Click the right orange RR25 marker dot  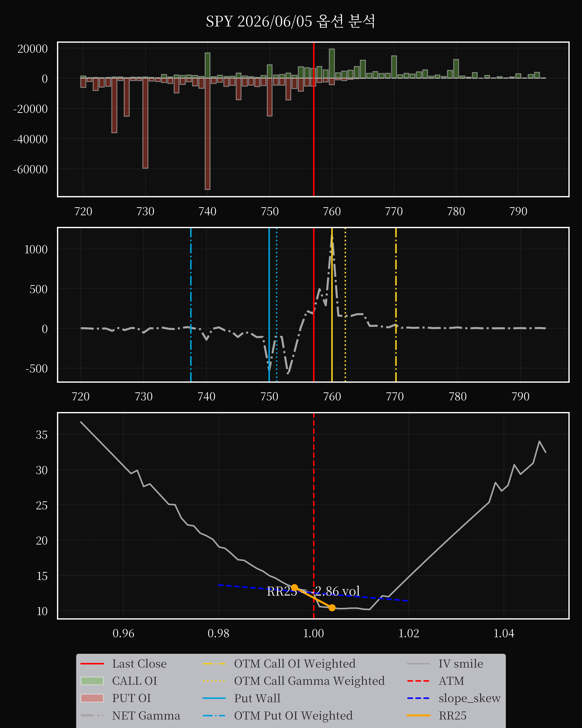click(x=332, y=608)
